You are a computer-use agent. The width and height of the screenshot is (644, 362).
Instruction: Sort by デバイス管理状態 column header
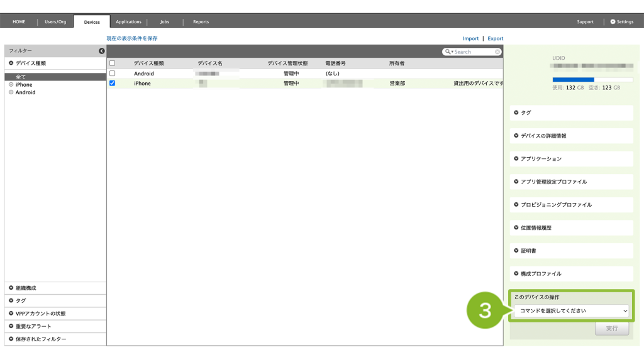[287, 63]
